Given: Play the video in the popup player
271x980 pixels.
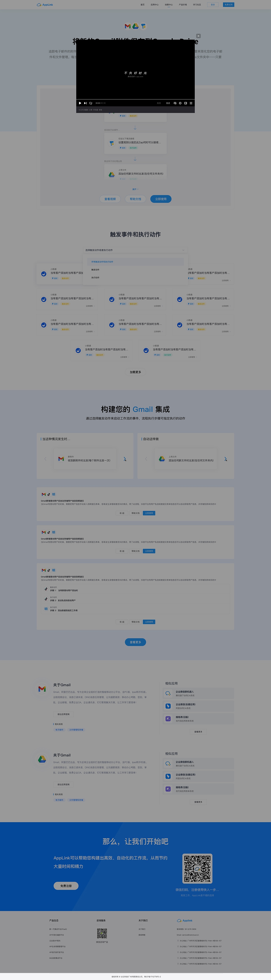Looking at the screenshot, I should (80, 103).
